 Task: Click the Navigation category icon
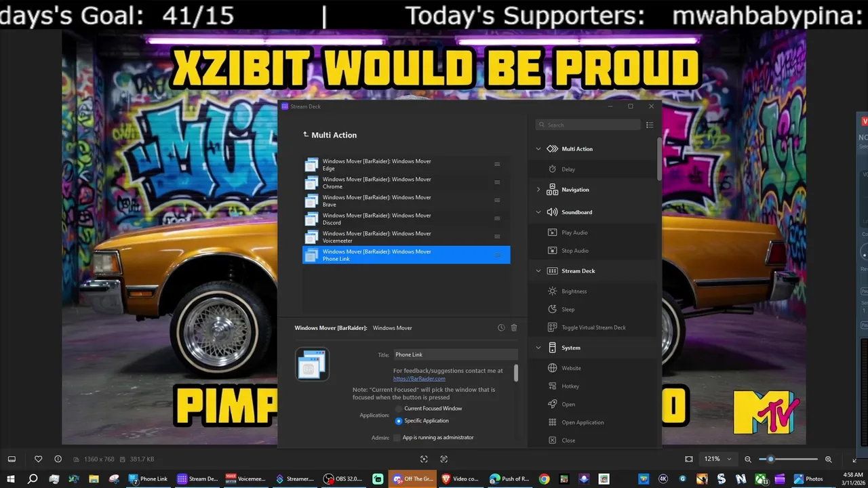click(552, 190)
